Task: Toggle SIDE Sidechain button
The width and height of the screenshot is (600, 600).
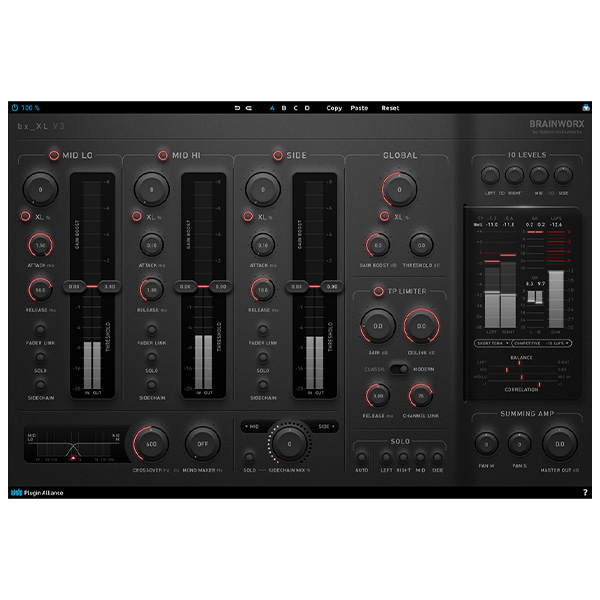Action: (x=263, y=385)
